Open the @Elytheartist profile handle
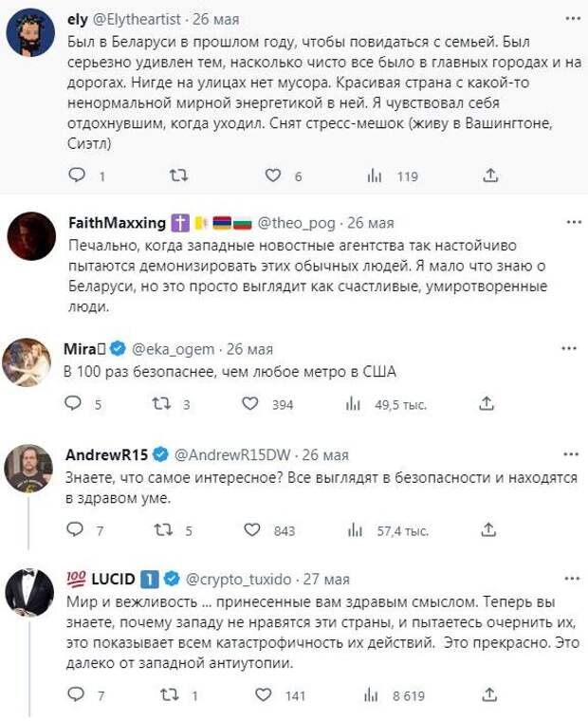 point(137,19)
